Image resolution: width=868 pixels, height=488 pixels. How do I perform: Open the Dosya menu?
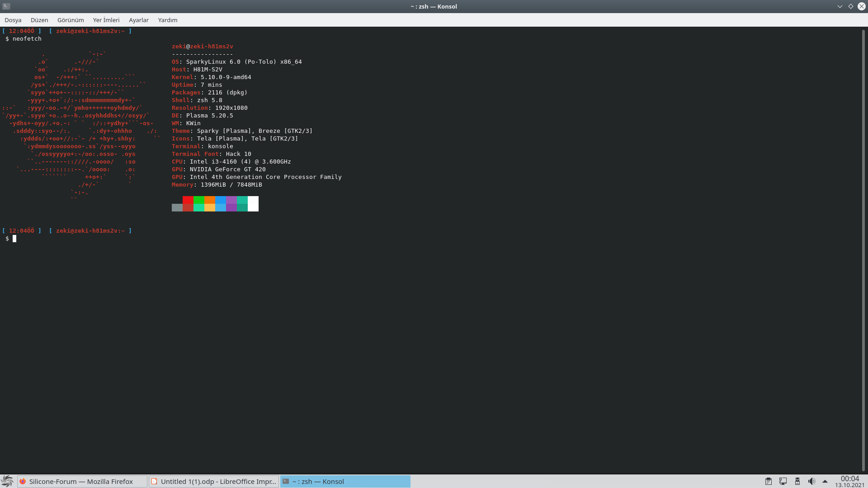coord(13,20)
